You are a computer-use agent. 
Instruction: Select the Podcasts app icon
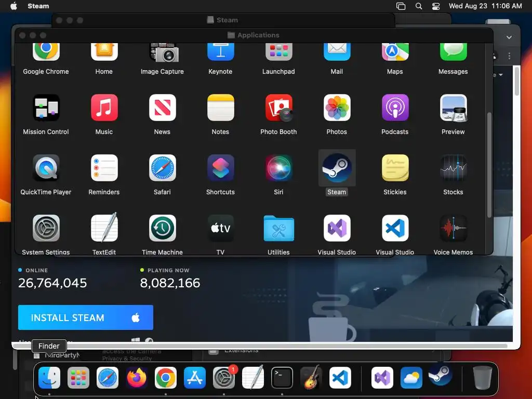coord(395,108)
